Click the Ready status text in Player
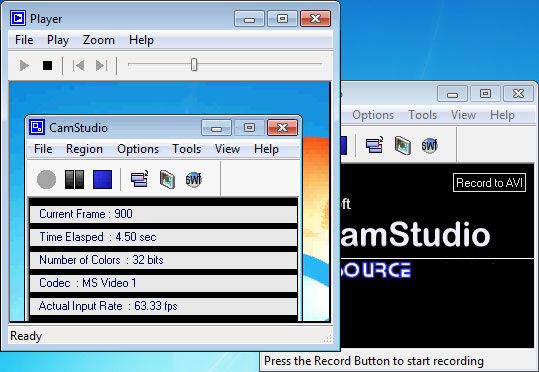 26,336
